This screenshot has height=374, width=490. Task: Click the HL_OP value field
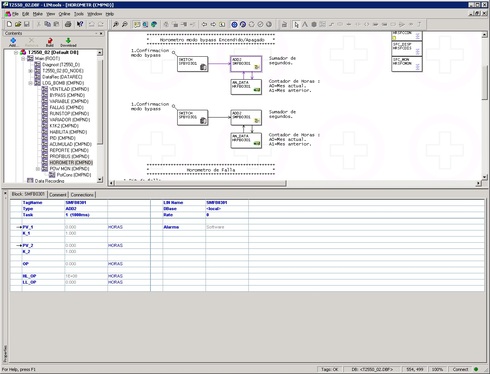pos(86,276)
